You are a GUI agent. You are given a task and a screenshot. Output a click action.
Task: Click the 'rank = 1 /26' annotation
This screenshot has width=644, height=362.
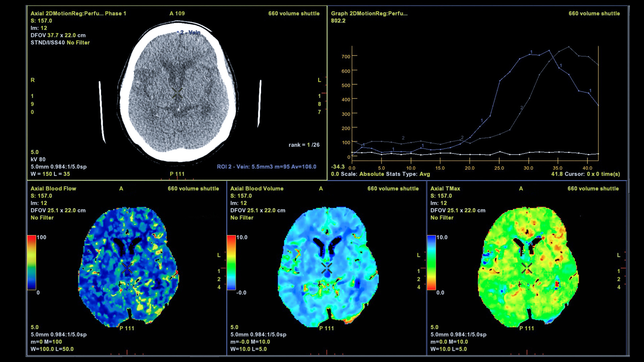click(x=304, y=145)
